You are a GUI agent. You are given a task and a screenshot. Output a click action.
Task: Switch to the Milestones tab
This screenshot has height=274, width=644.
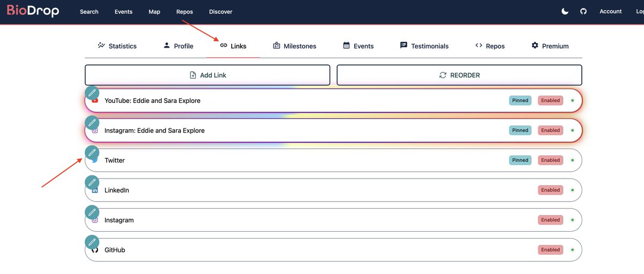[x=295, y=46]
